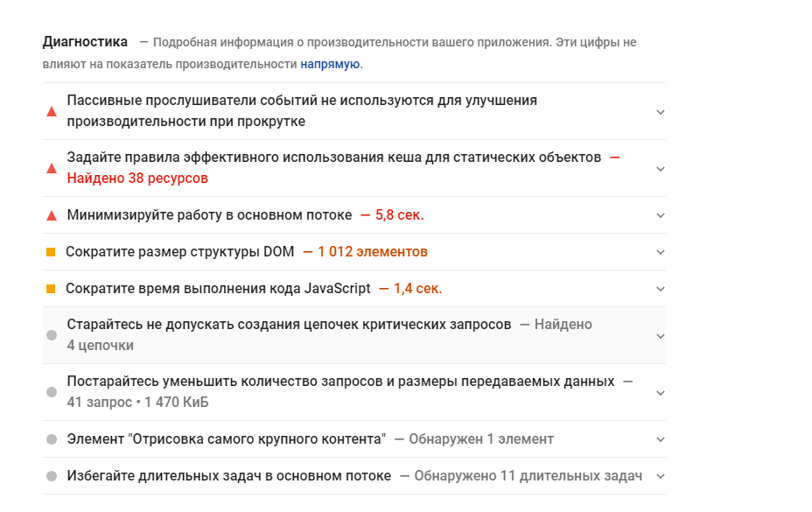Click gray circle icon beside requests count audit
812x512 pixels.
click(52, 392)
